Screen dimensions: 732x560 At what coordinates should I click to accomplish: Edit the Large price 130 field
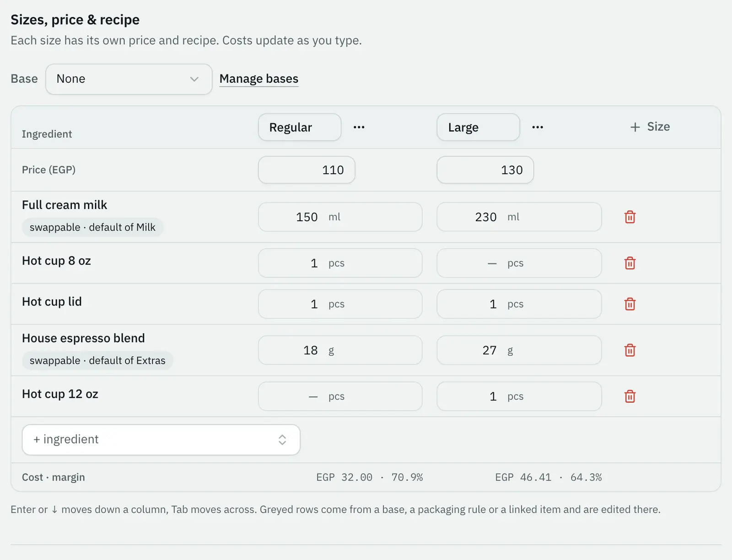485,170
